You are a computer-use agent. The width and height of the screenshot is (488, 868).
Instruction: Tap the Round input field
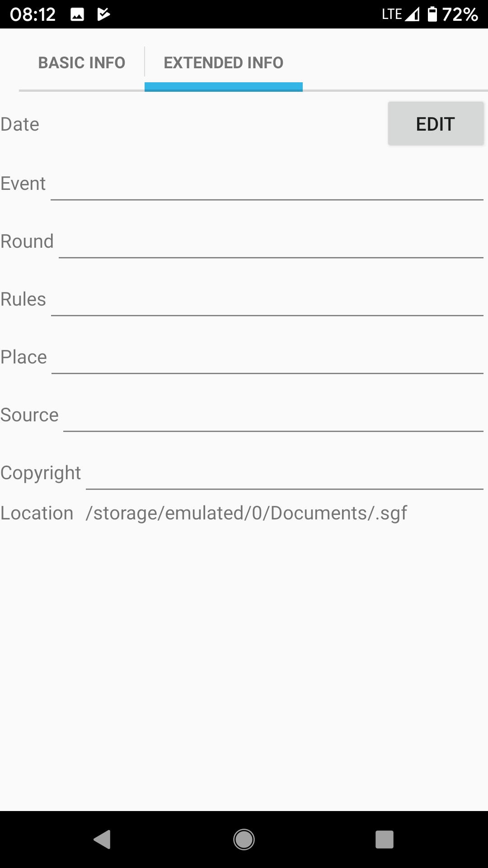click(x=271, y=242)
